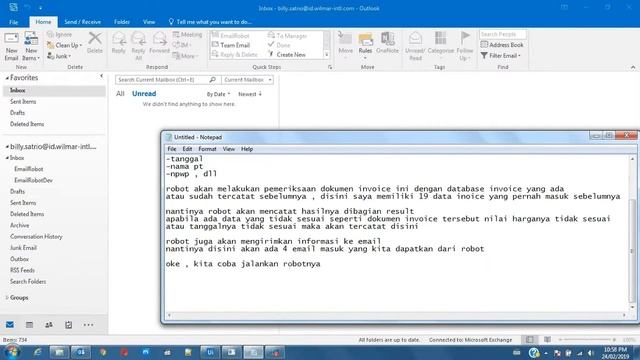Open the Current Mailbox scope dropdown

click(x=248, y=80)
